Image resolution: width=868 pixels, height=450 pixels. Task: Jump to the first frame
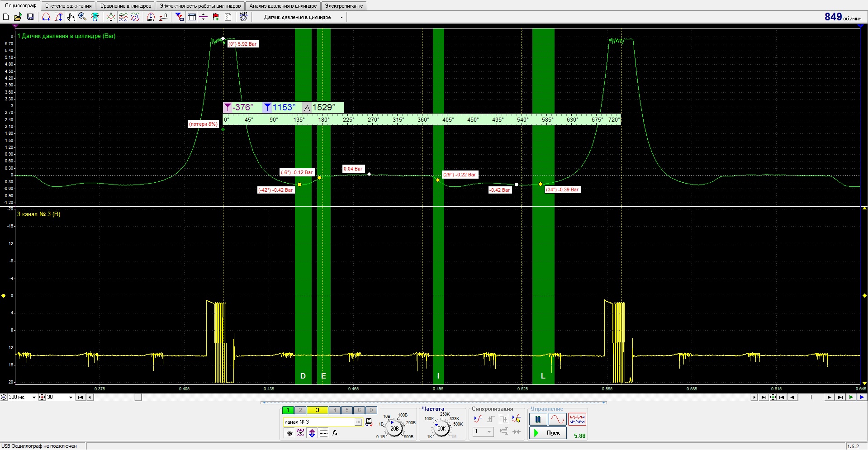pos(781,398)
